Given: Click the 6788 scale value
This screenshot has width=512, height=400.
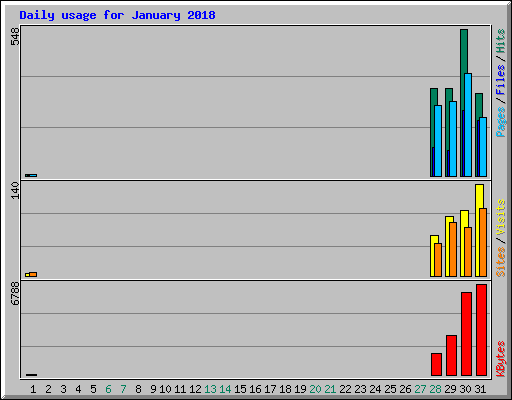Looking at the screenshot, I should point(15,294).
